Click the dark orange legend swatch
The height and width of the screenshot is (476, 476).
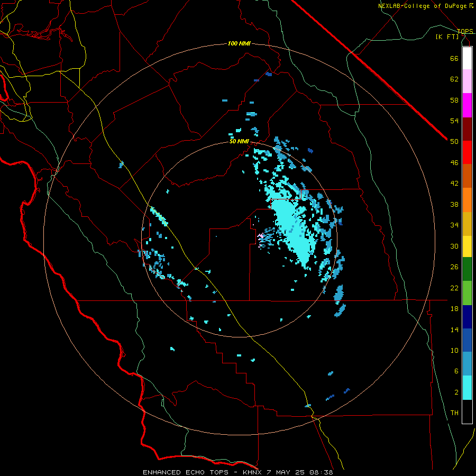point(467,176)
